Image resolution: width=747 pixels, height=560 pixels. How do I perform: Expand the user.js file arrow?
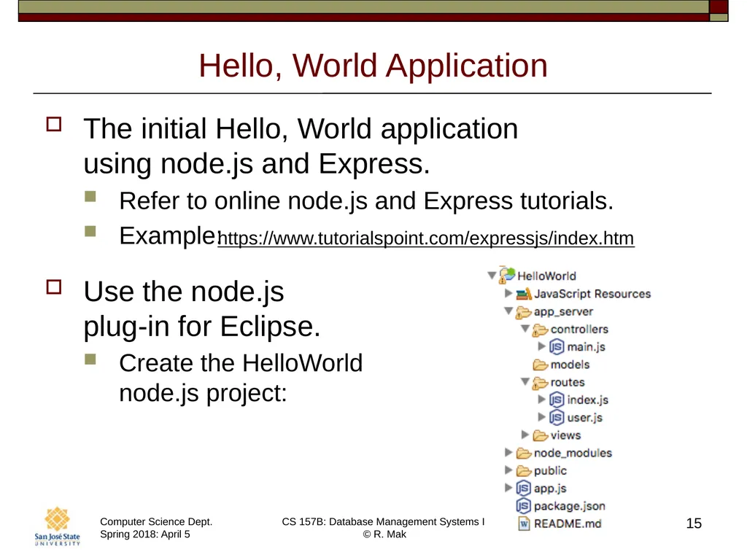[542, 416]
